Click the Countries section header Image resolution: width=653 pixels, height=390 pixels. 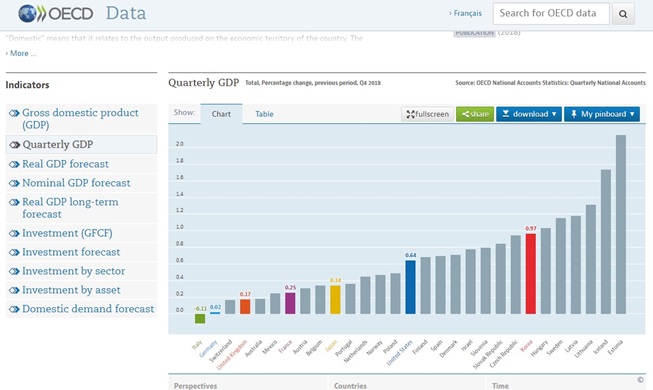(x=350, y=386)
